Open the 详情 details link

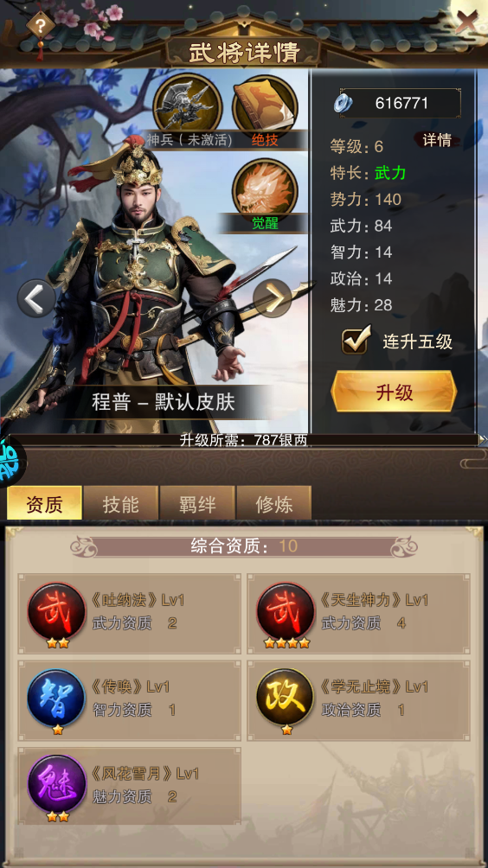coord(436,140)
